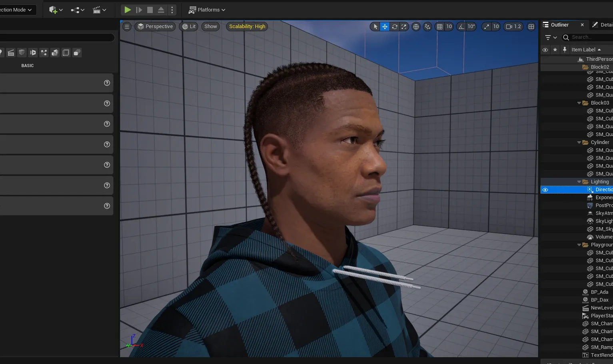Toggle rotation angle snapping

pos(461,26)
